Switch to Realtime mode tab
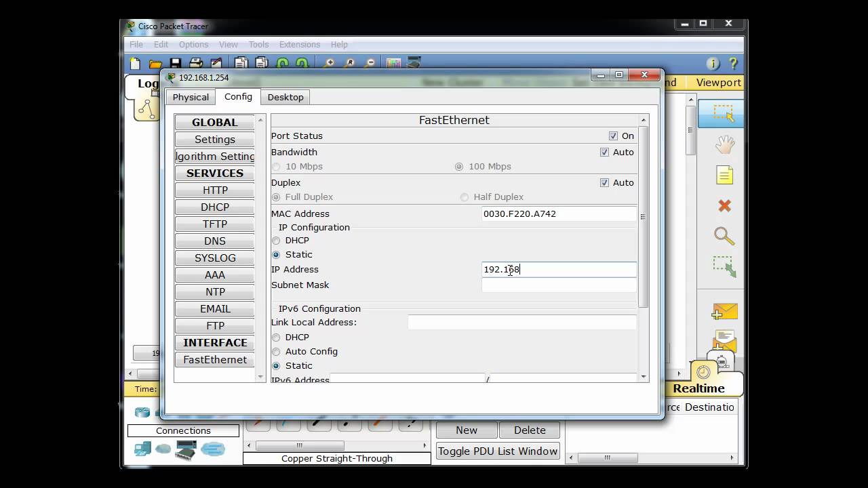 click(698, 388)
